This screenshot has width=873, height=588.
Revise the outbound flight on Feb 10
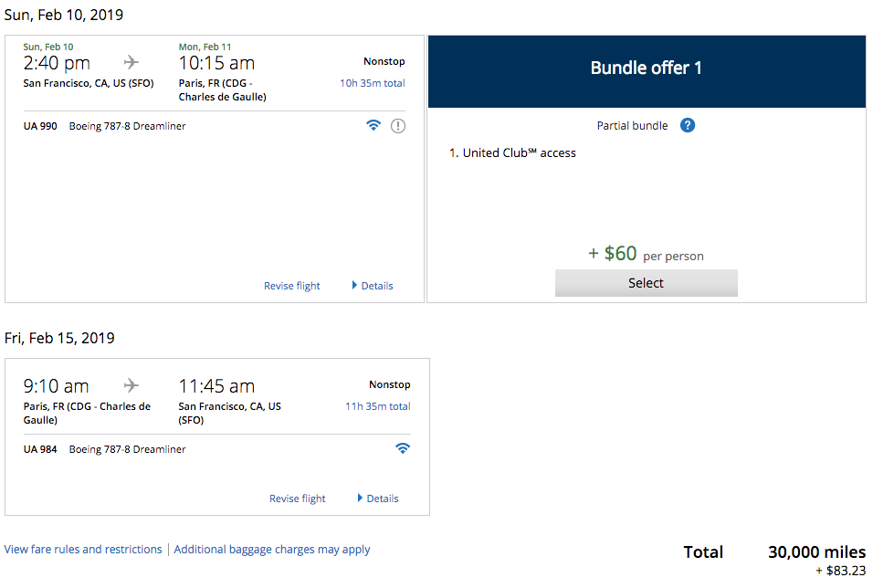[292, 286]
